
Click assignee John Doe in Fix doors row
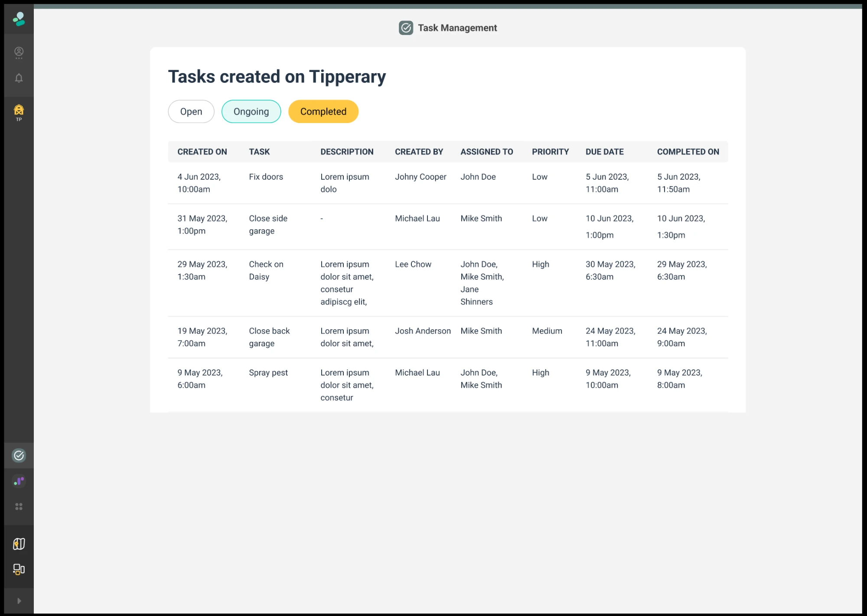point(478,177)
